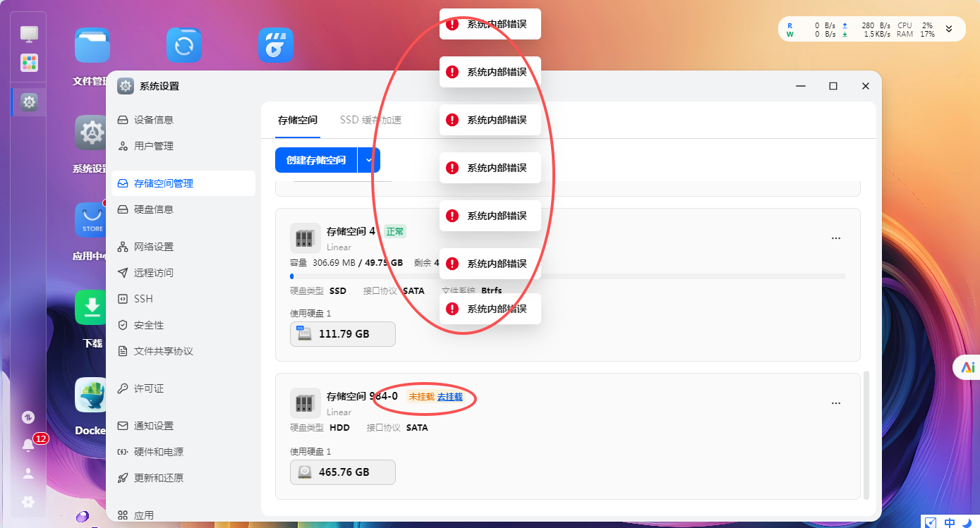Minimize the 系统设置 window
The image size is (980, 528).
[801, 86]
